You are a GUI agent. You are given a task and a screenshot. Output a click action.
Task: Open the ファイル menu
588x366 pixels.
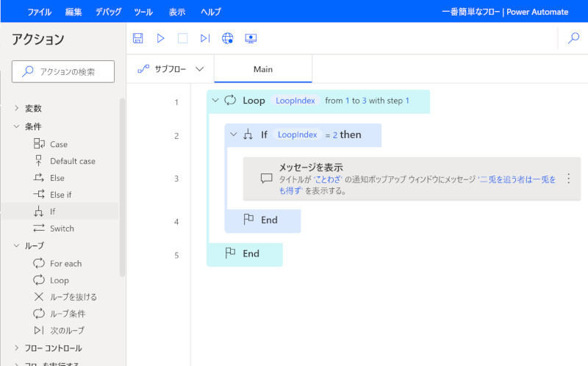pyautogui.click(x=40, y=12)
